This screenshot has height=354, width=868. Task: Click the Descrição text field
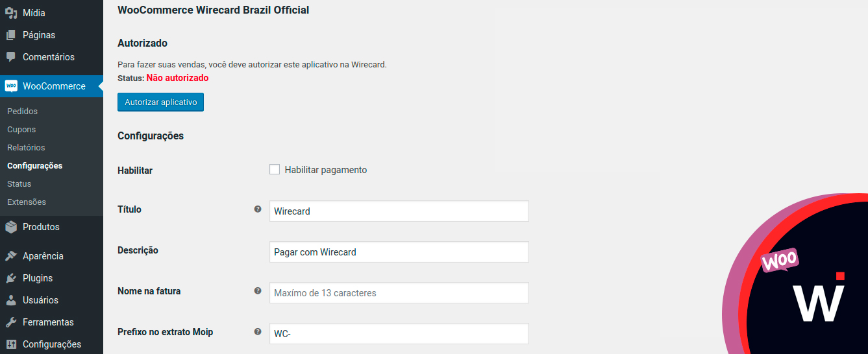tap(399, 252)
